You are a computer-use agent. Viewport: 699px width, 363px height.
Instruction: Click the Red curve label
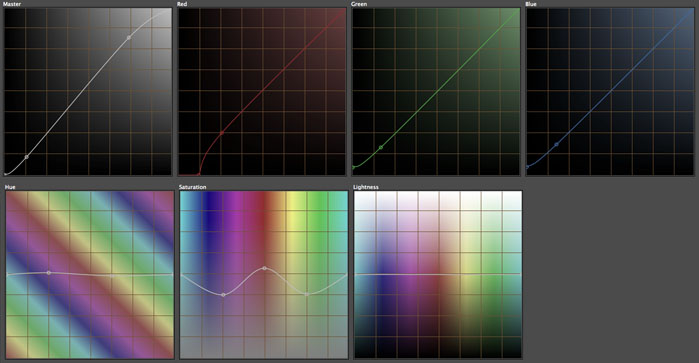point(182,4)
